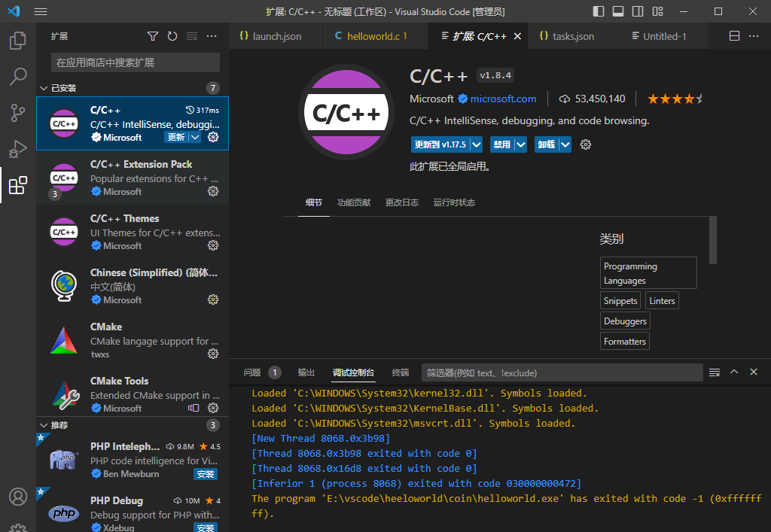Open the Run and Debug view
This screenshot has width=771, height=532.
[18, 149]
